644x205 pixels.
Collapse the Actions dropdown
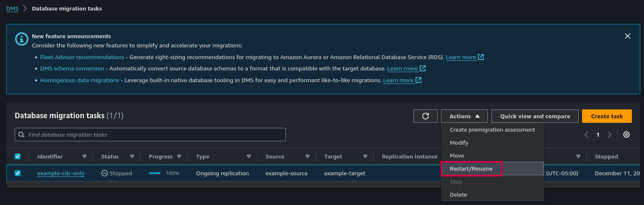(464, 116)
